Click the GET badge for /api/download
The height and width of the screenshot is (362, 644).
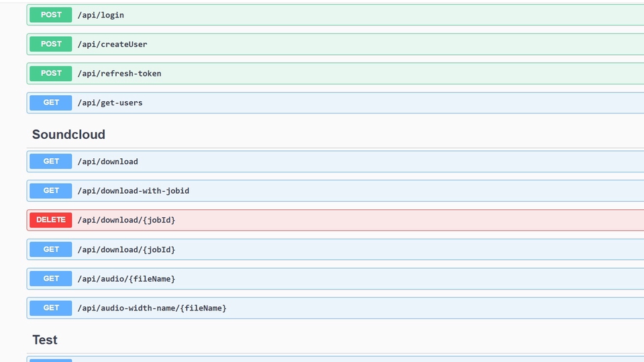tap(50, 162)
